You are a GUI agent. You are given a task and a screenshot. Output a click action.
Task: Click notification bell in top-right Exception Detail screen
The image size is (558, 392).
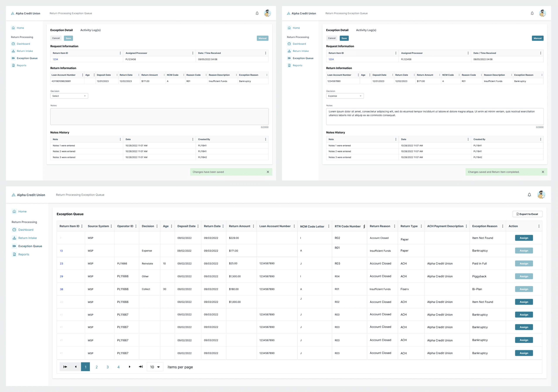532,13
